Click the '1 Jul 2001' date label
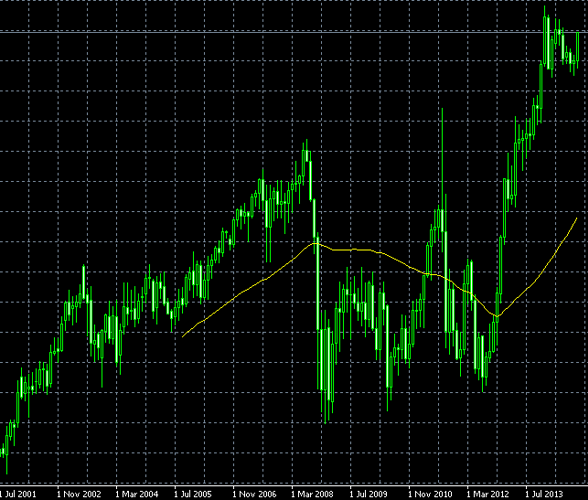Image resolution: width=588 pixels, height=500 pixels. [x=18, y=494]
